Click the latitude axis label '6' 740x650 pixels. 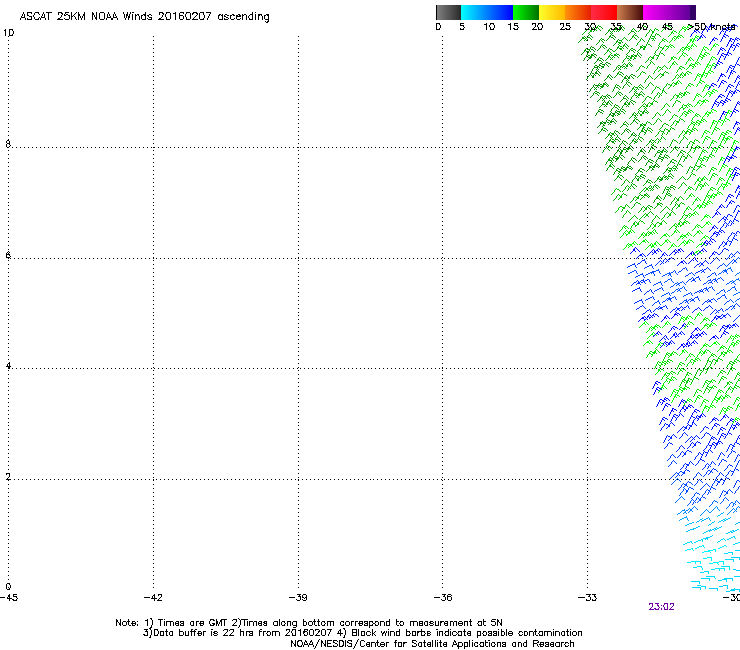8,255
